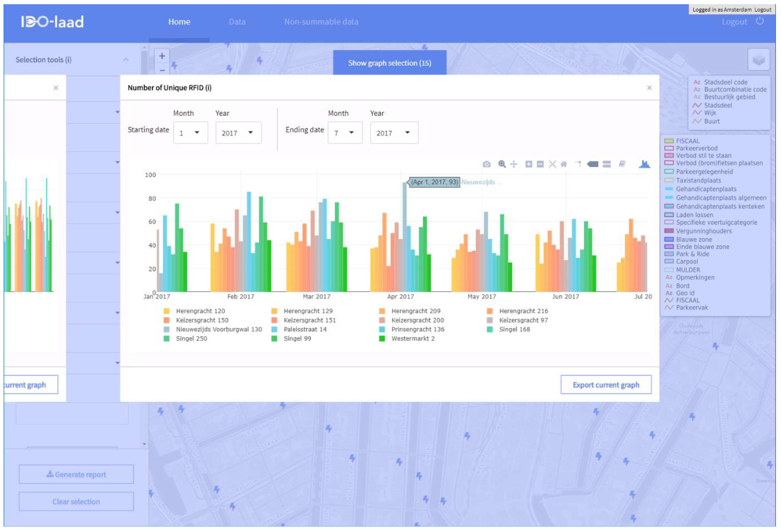Reset chart axes with home icon
The image size is (781, 532).
tap(564, 164)
